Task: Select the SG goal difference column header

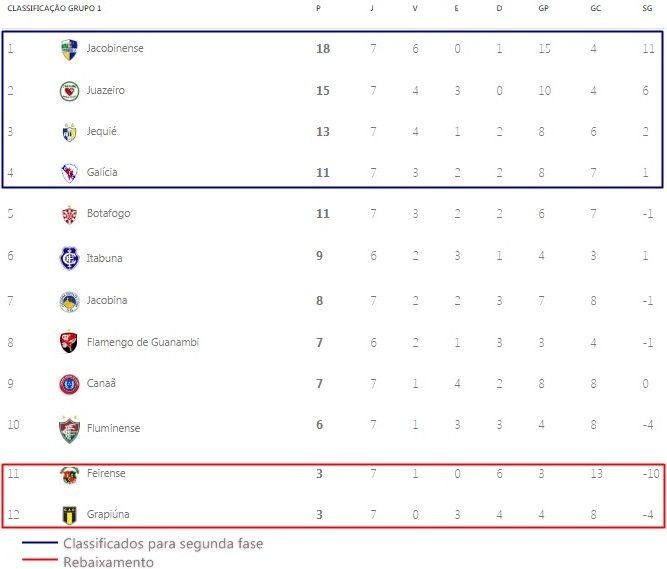Action: click(x=647, y=8)
